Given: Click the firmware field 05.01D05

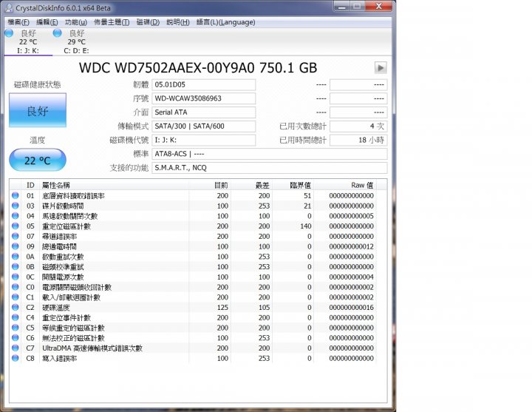Looking at the screenshot, I should pyautogui.click(x=204, y=85).
